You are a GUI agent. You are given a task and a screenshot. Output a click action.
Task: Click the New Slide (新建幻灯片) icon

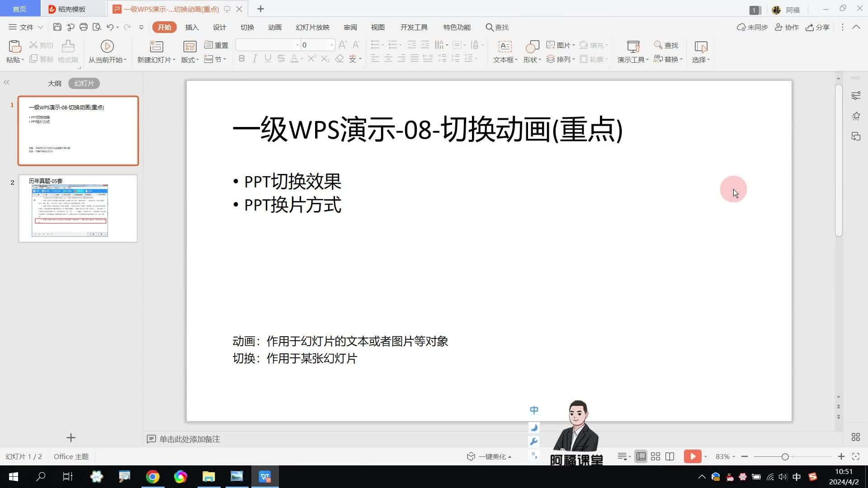pos(156,47)
